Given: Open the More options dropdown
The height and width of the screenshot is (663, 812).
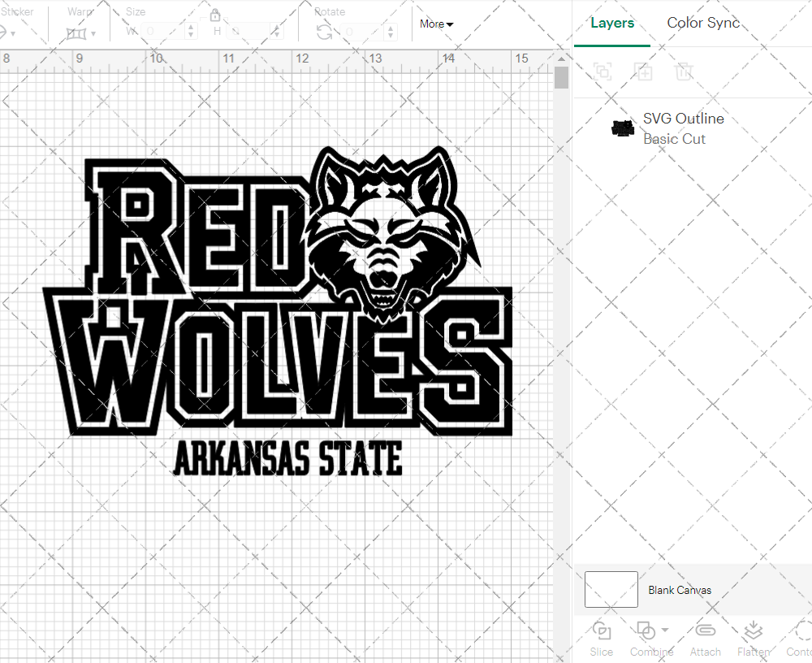Looking at the screenshot, I should (436, 24).
